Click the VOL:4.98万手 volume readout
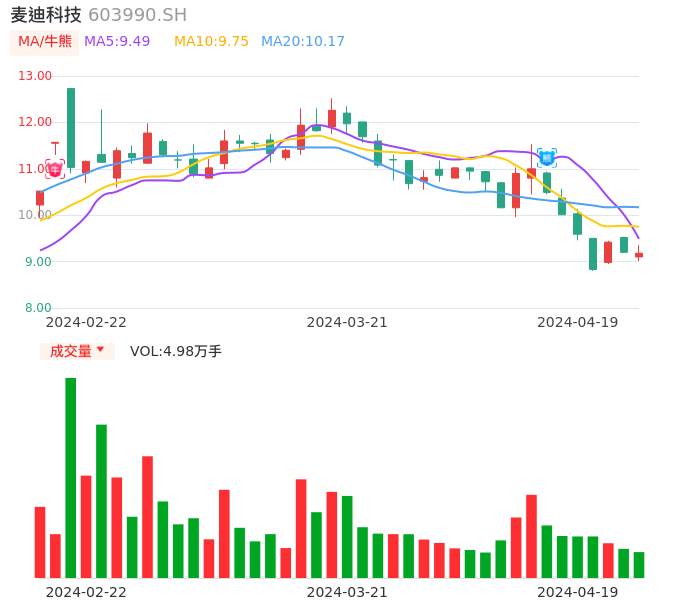 point(176,351)
